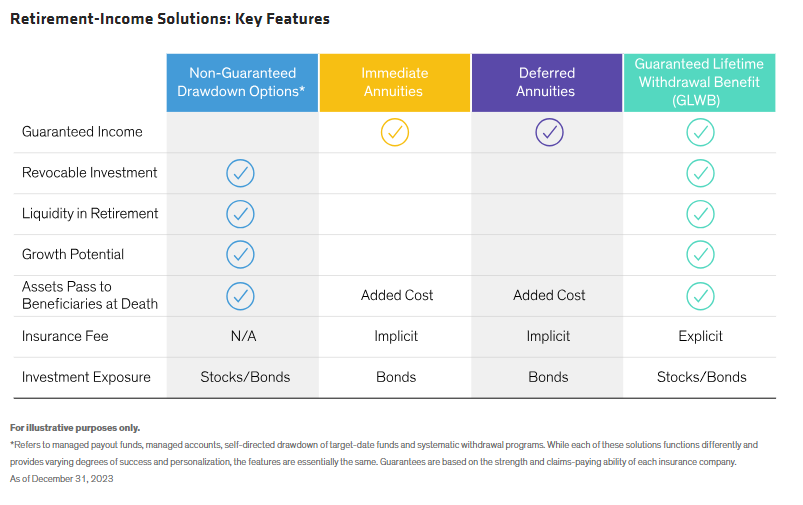Select the Immediate Annuities column header

[x=395, y=82]
